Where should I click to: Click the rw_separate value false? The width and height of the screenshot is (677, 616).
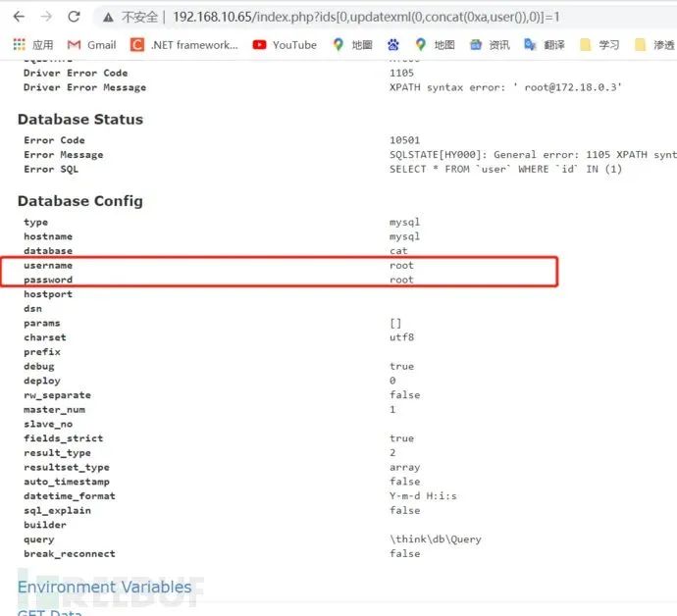[x=404, y=395]
